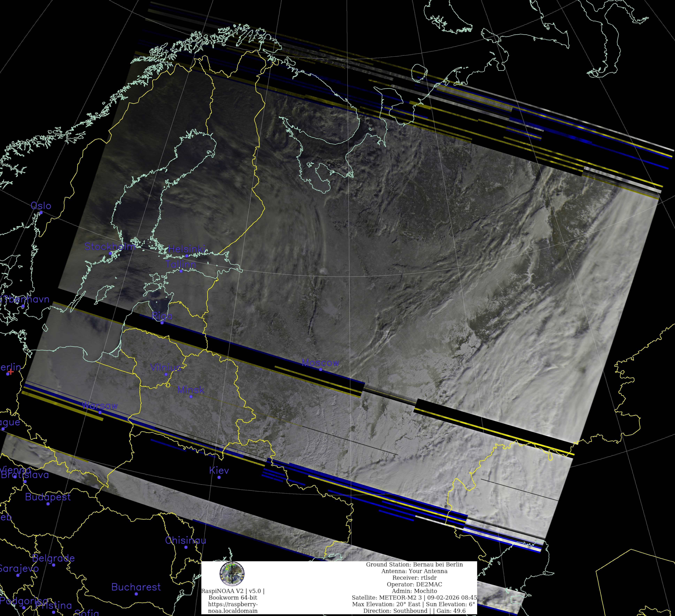This screenshot has height=616, width=675.
Task: Click the RaspiNOAA V2 version text
Action: tap(233, 591)
